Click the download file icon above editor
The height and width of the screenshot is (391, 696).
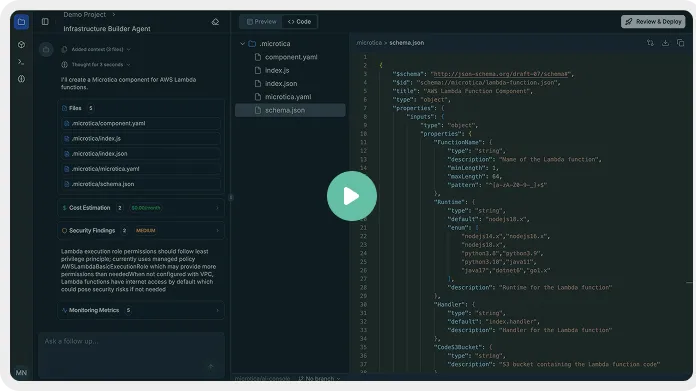click(665, 43)
